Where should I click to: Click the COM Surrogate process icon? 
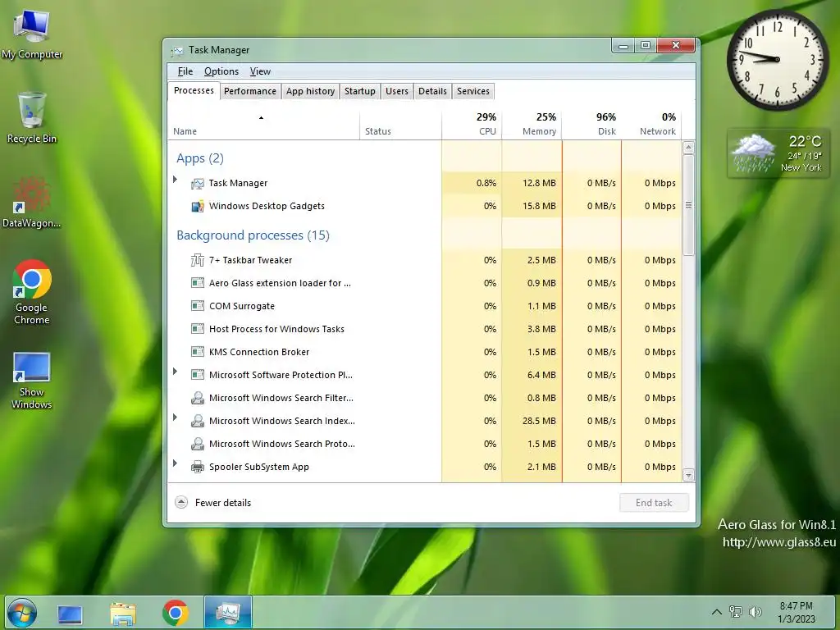(x=198, y=306)
